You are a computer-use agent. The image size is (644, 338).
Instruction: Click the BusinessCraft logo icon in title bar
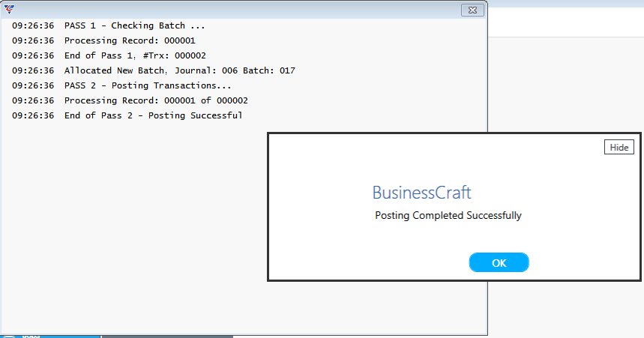(9, 10)
